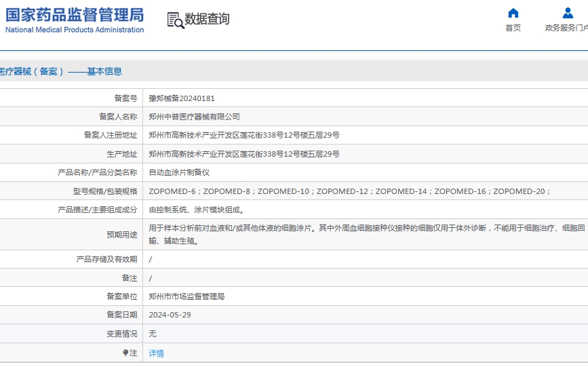The height and width of the screenshot is (367, 588).
Task: Click the lightbulb icon beside 注
Action: coord(125,353)
